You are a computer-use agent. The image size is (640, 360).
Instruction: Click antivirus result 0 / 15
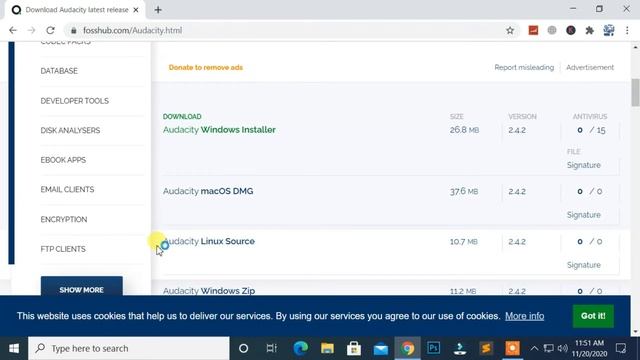[x=591, y=130]
